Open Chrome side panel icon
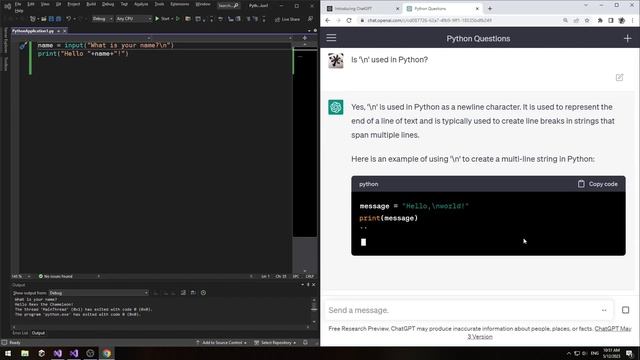This screenshot has height=360, width=640. click(x=611, y=20)
